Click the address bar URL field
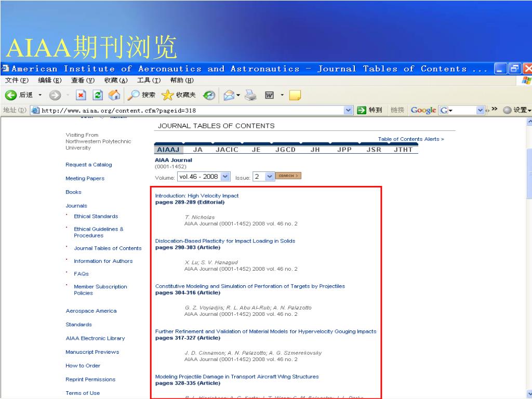Viewport: 532px width, 399px height. tap(192, 110)
